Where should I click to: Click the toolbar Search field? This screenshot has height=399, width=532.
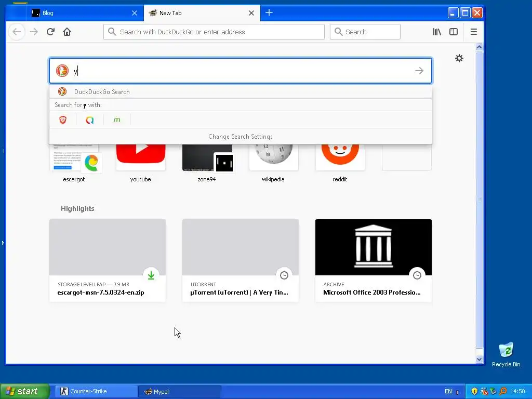[x=365, y=32]
